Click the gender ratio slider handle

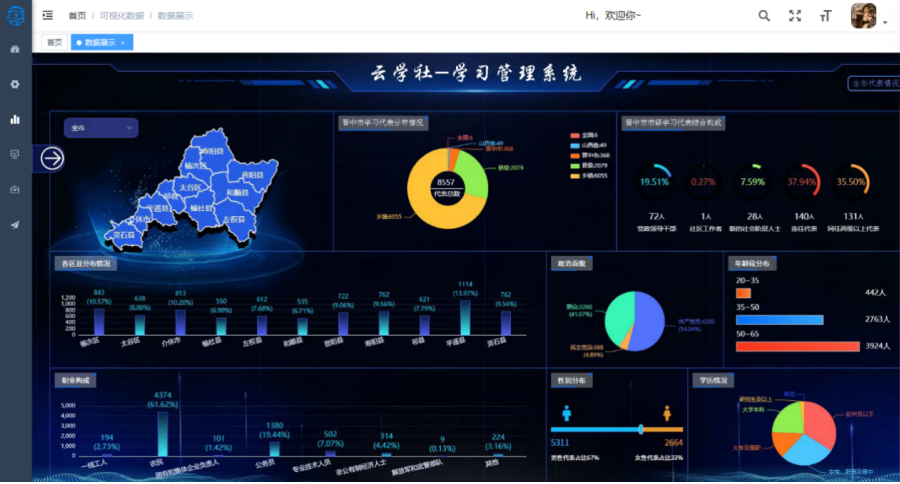pos(641,429)
